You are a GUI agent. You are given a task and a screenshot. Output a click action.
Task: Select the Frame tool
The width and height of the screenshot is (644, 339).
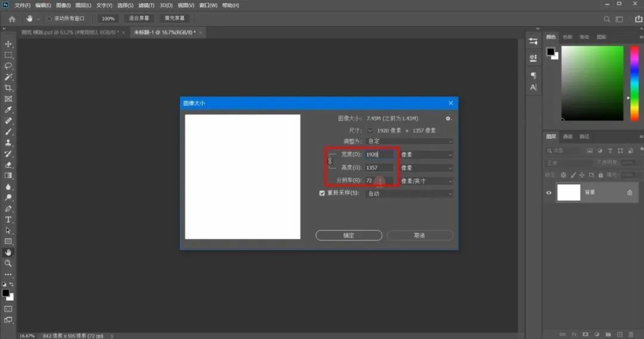(8, 99)
